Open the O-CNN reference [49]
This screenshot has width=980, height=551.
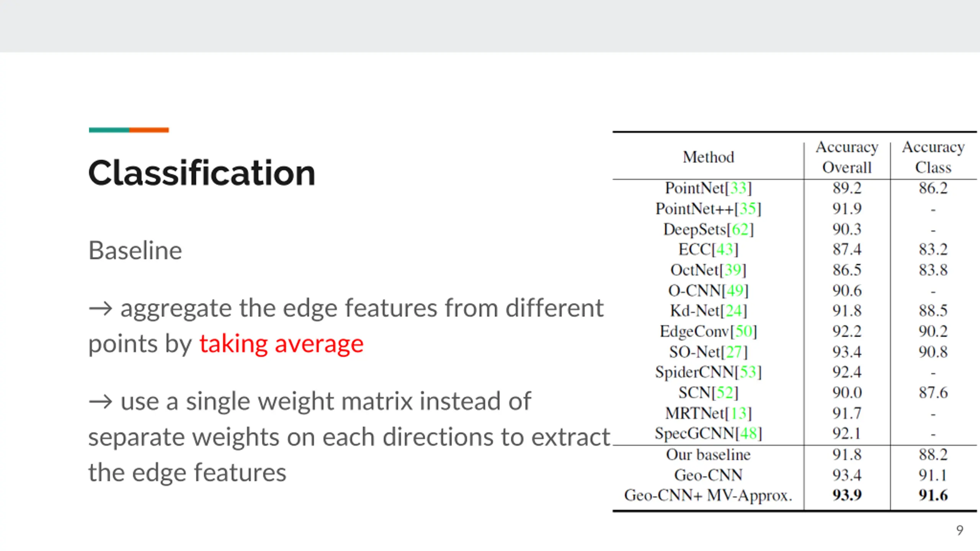click(735, 290)
